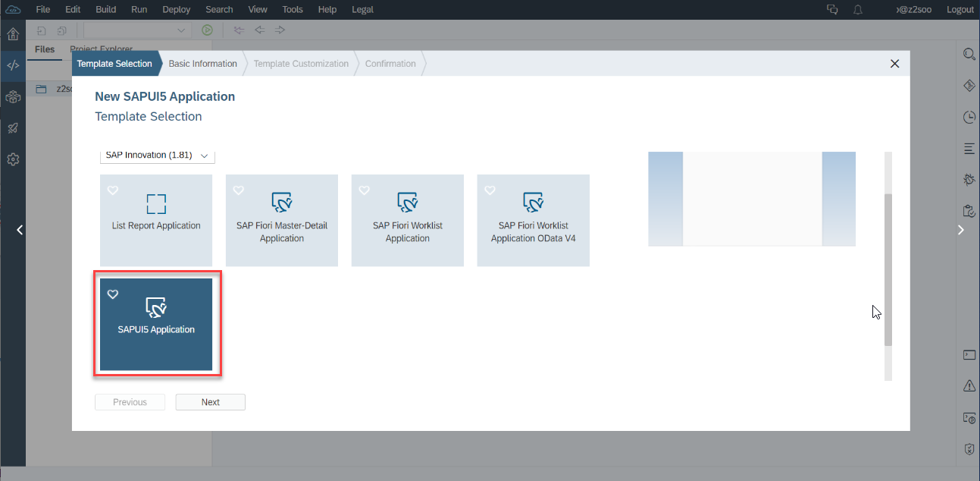Open the Run menu
Image resolution: width=980 pixels, height=481 pixels.
[139, 10]
